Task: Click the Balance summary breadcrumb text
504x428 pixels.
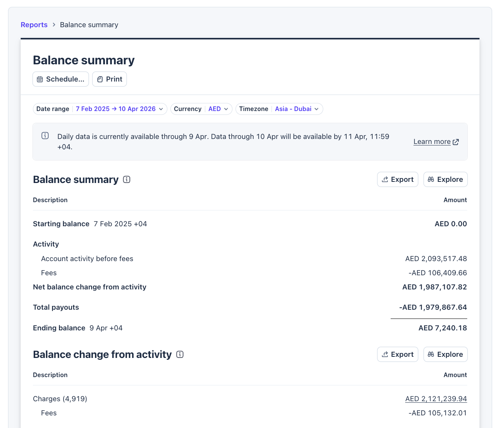Action: point(89,25)
